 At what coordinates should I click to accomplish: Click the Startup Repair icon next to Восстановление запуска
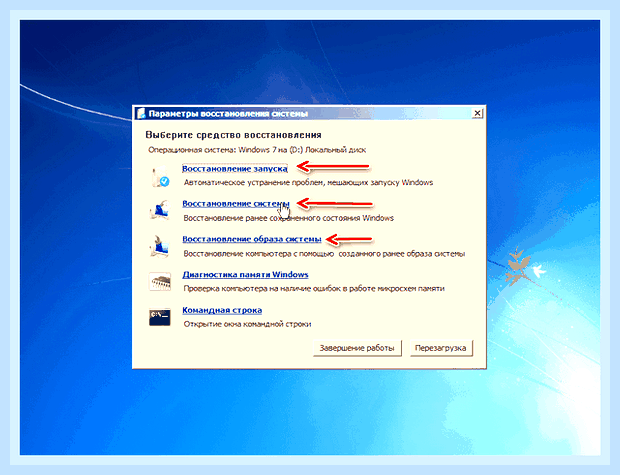(x=160, y=176)
